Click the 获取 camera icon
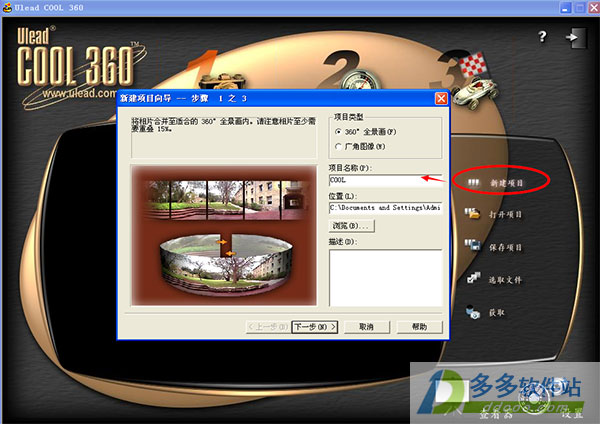This screenshot has width=600, height=424. click(473, 311)
